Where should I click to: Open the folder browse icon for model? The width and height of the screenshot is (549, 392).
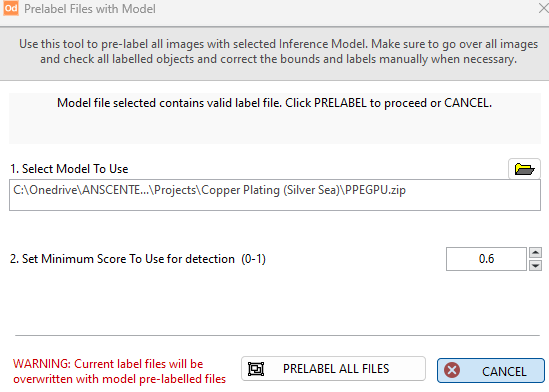pos(524,169)
